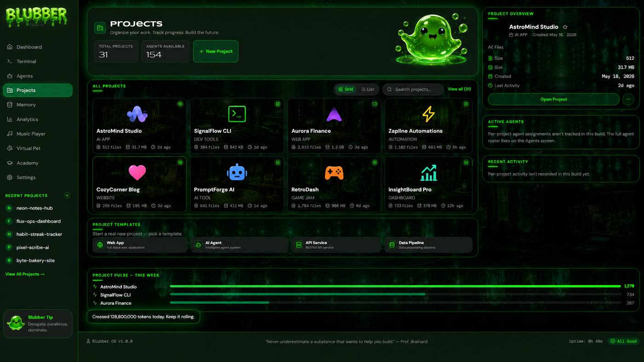
Task: Open pixel-scribe-ai recent project
Action: pos(38,247)
